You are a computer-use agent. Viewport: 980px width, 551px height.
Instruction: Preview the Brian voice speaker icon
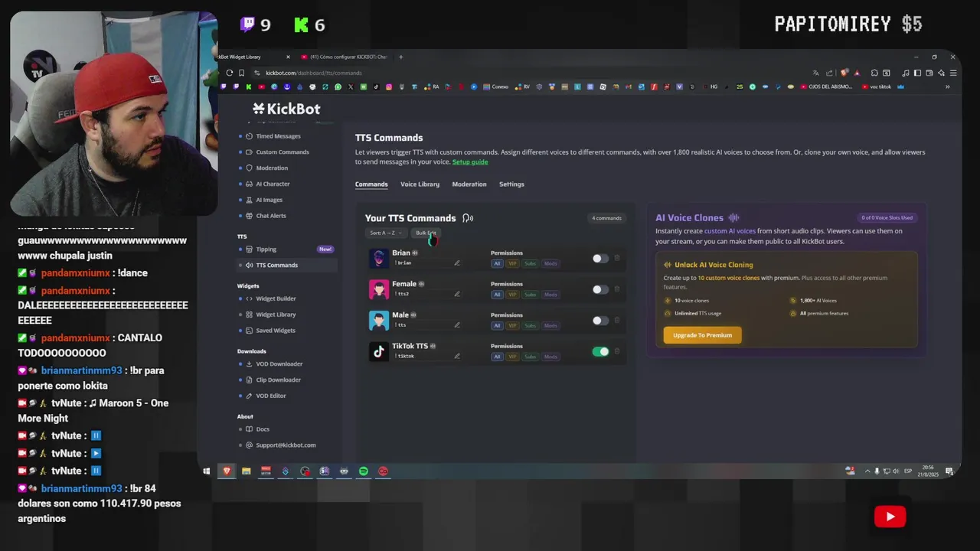tap(415, 253)
